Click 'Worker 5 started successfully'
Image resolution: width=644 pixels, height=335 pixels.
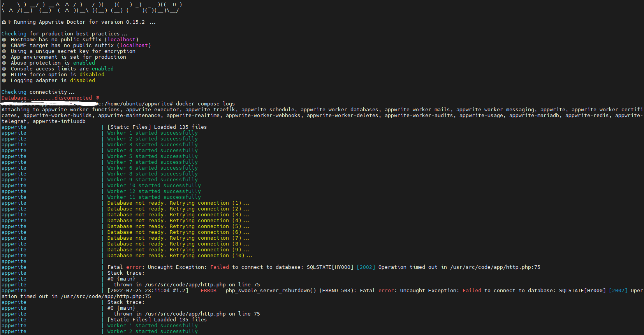tap(153, 156)
